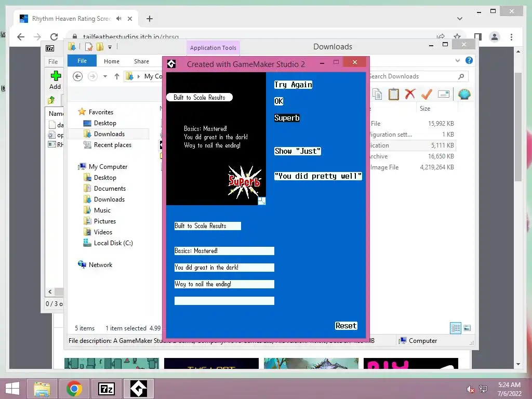The image size is (532, 399).
Task: Click the Try Again rating button
Action: tap(293, 85)
